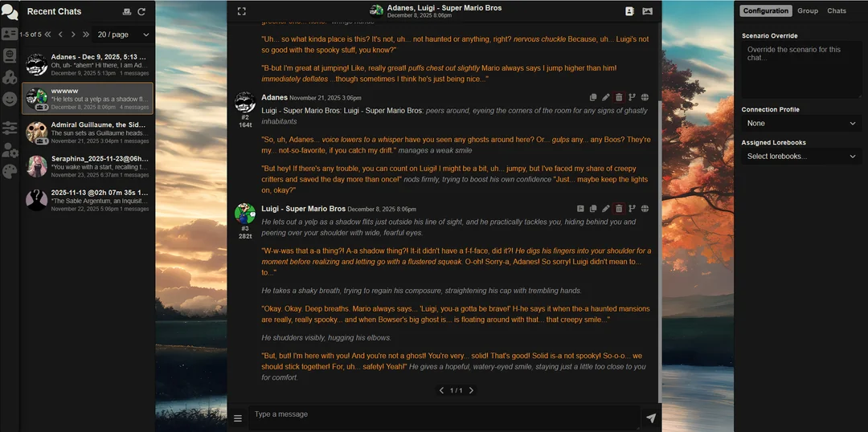Click the Scenario Override text area

[x=801, y=70]
